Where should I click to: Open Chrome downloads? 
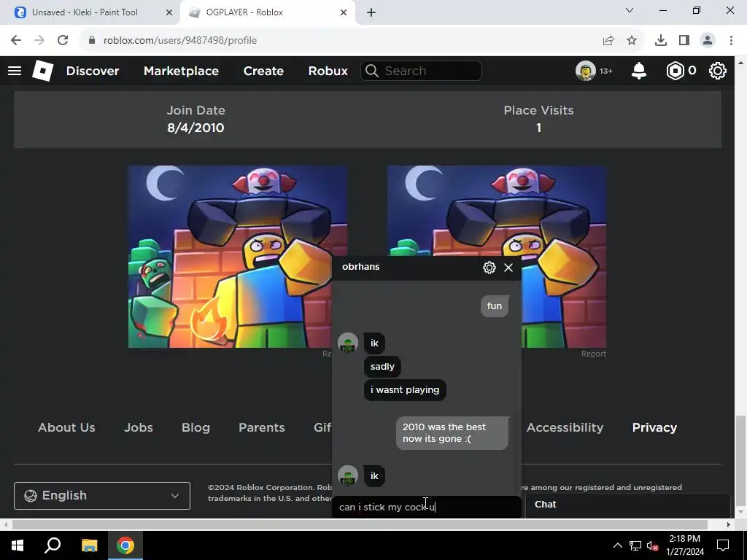click(x=661, y=41)
